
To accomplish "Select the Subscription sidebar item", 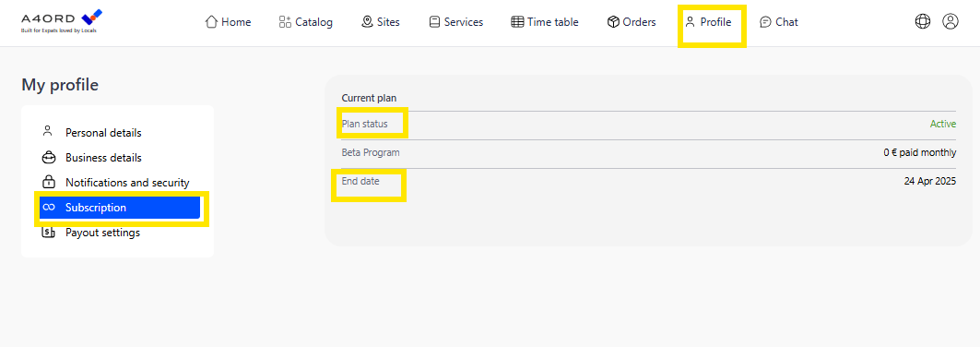I will coord(119,208).
